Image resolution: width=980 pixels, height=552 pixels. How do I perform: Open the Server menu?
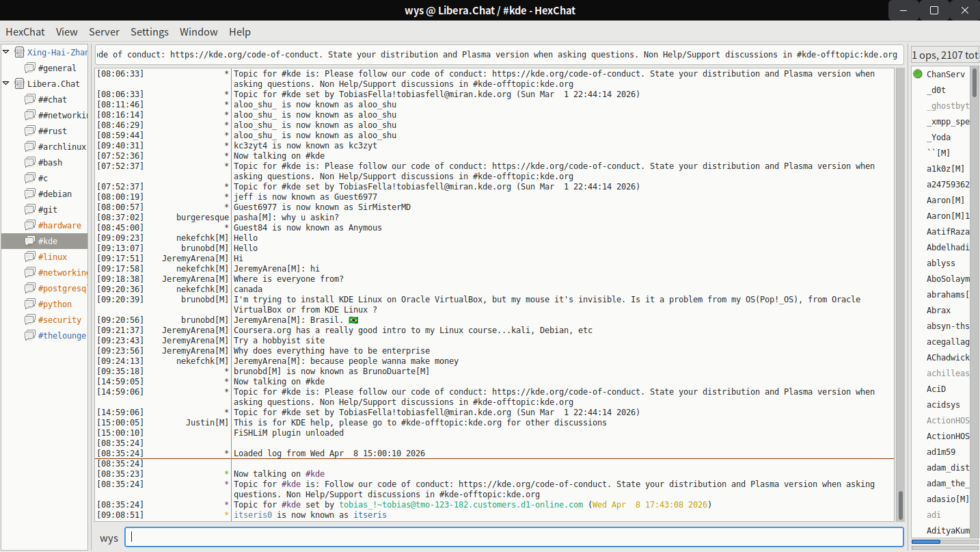[104, 31]
